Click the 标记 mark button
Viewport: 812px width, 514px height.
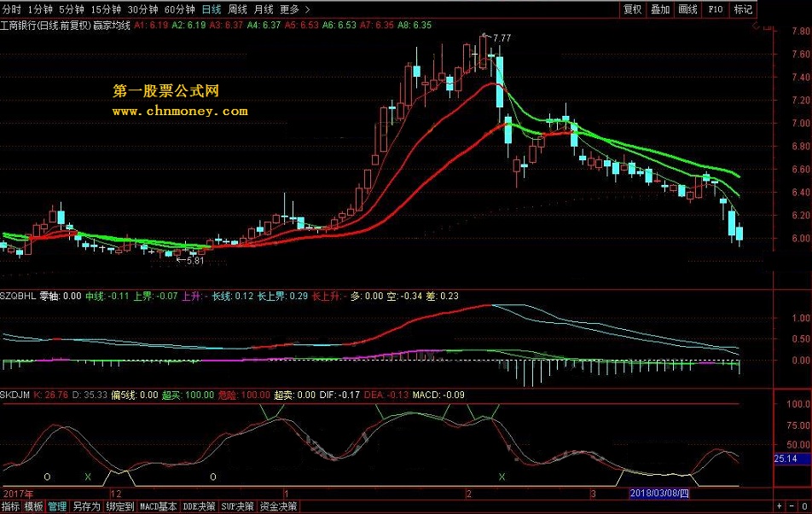click(743, 9)
